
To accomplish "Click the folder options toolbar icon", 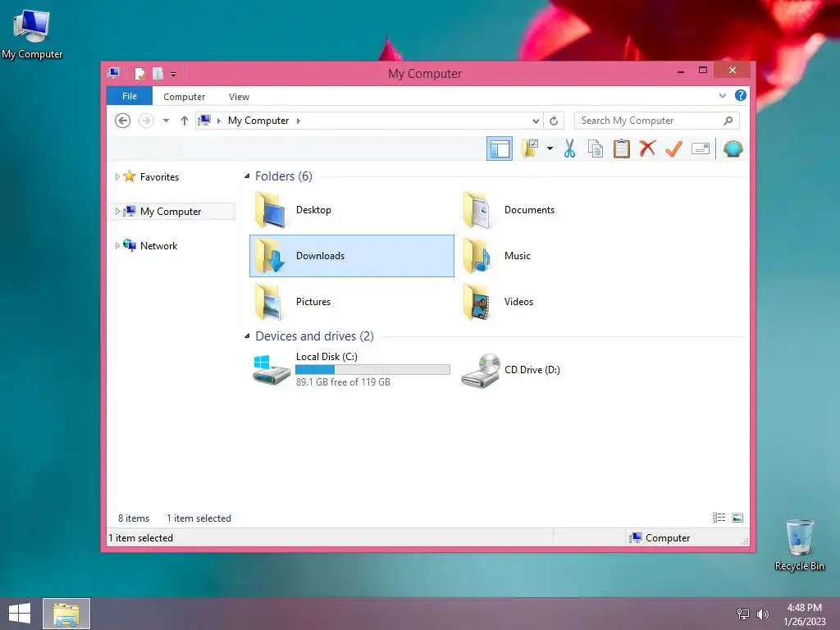I will pyautogui.click(x=530, y=148).
